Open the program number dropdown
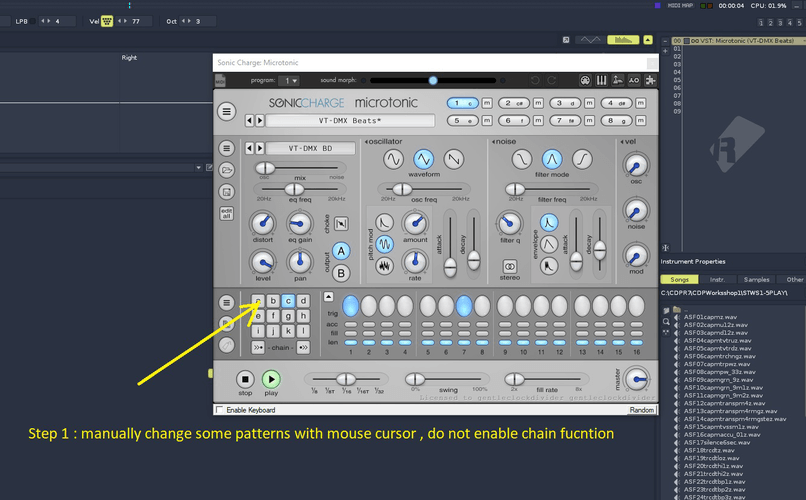This screenshot has height=500, width=806. [289, 80]
